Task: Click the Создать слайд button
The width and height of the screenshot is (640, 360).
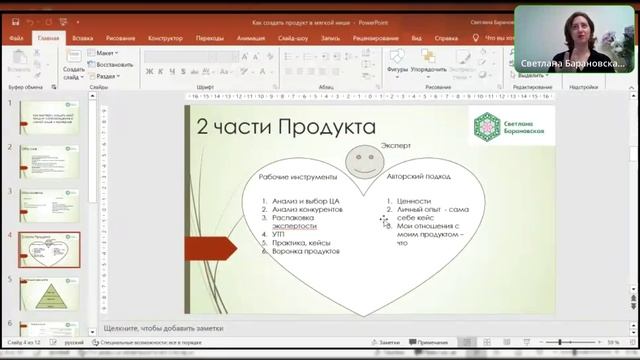Action: [73, 64]
